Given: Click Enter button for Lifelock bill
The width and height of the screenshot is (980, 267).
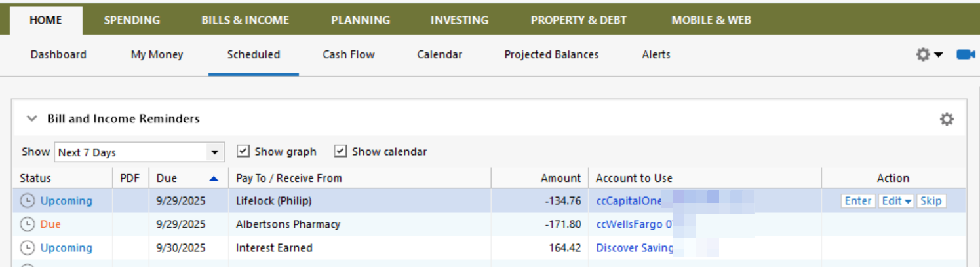Looking at the screenshot, I should [x=858, y=201].
